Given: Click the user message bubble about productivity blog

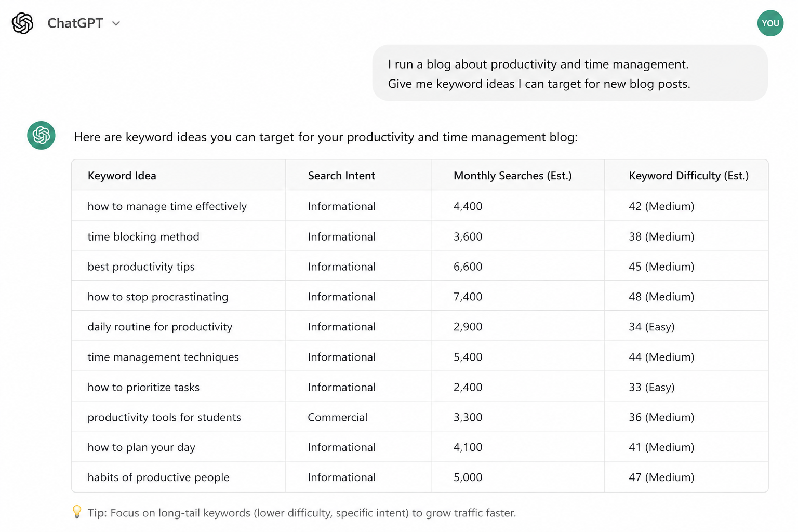Looking at the screenshot, I should tap(570, 73).
